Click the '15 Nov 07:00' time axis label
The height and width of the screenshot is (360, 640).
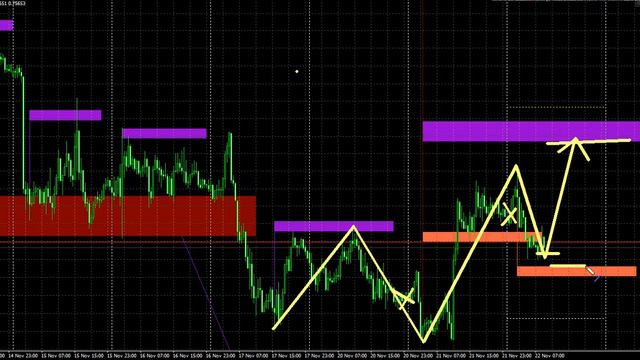tap(56, 356)
